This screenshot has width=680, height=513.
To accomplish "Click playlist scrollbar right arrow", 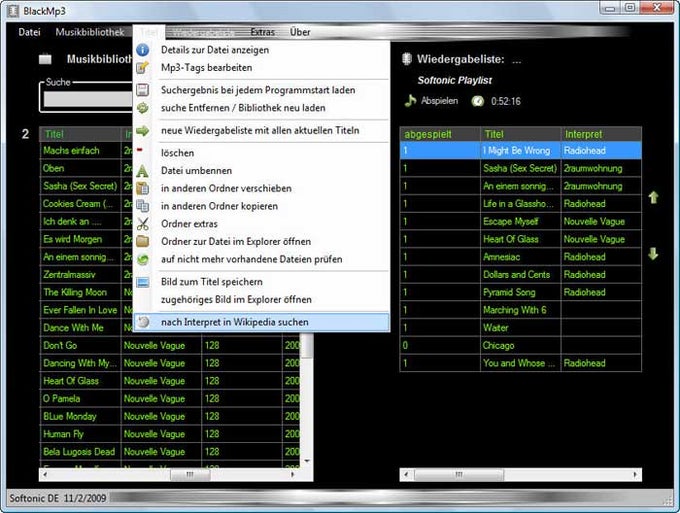I will coord(635,474).
